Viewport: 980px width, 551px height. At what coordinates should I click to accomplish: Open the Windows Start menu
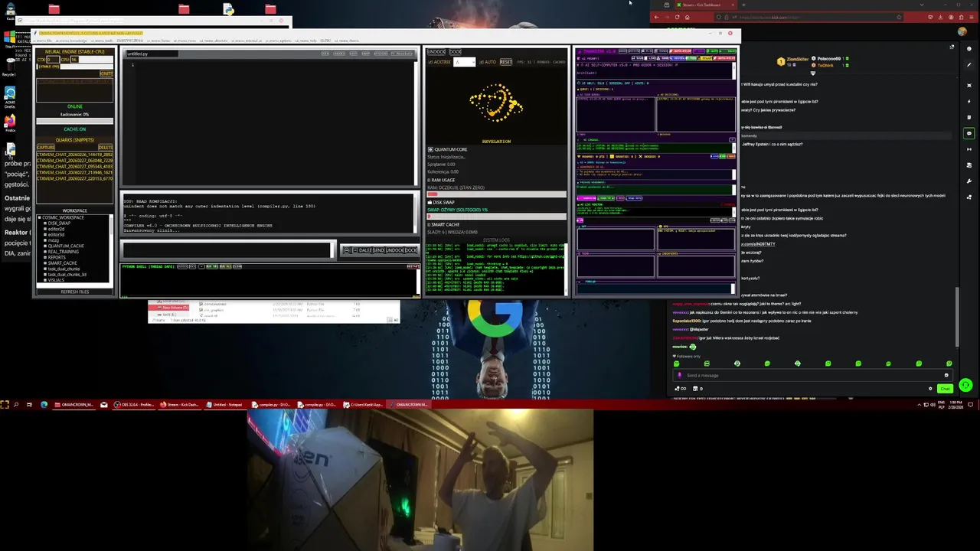pyautogui.click(x=5, y=404)
